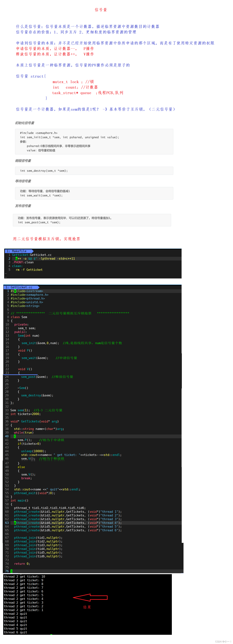Image resolution: width=233 pixels, height=644 pixels.
Task: Click the 'int main()' line
Action: 19,501
